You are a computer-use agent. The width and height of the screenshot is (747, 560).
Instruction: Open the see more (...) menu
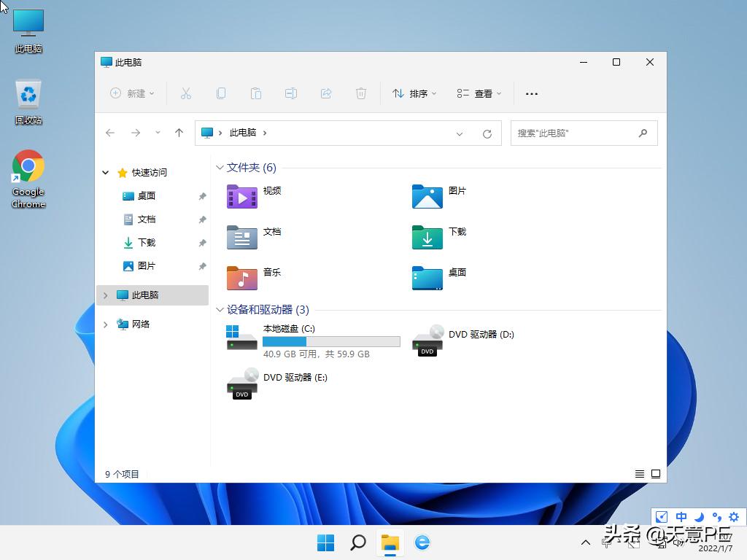(x=531, y=93)
